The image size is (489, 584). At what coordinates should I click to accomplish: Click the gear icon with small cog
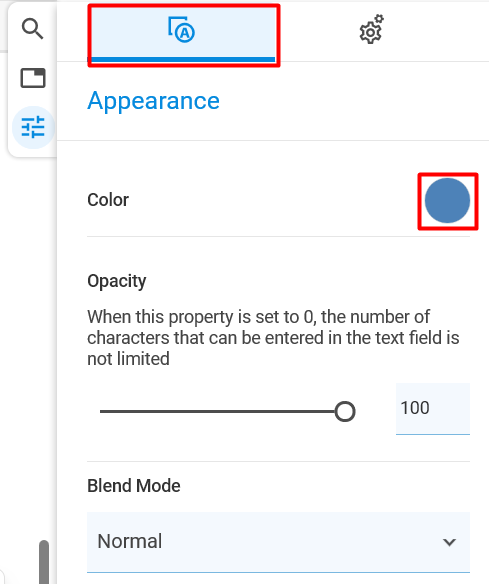[371, 30]
